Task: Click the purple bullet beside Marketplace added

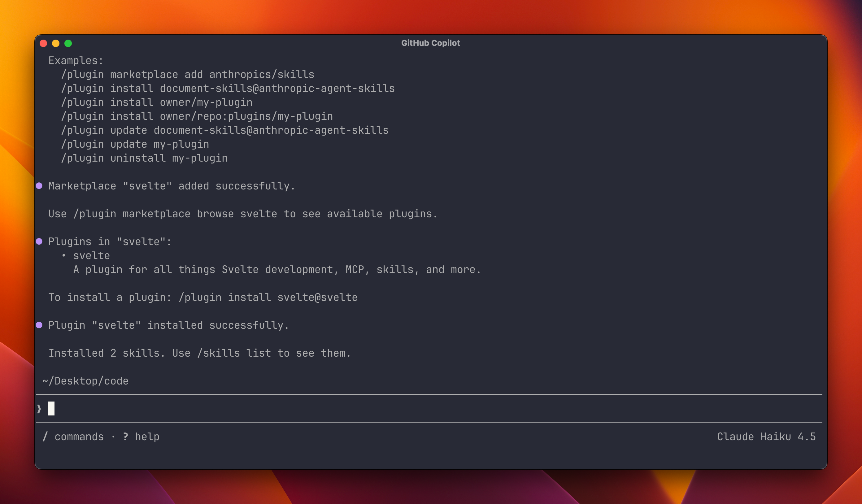Action: [x=39, y=186]
